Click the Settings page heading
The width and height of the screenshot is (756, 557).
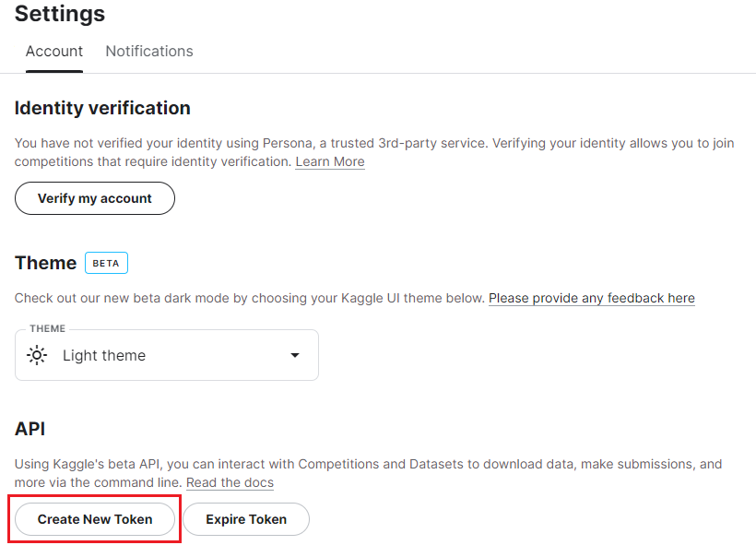pyautogui.click(x=59, y=15)
